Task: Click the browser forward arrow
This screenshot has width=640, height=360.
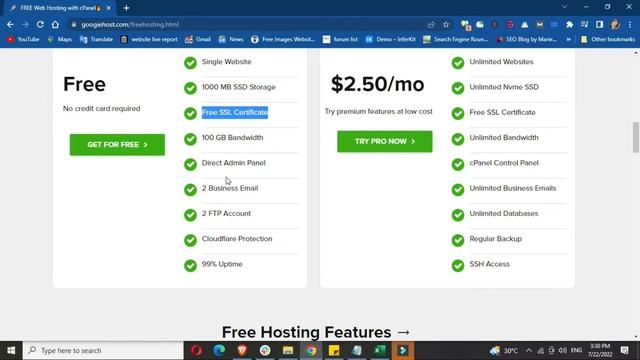Action: 25,24
